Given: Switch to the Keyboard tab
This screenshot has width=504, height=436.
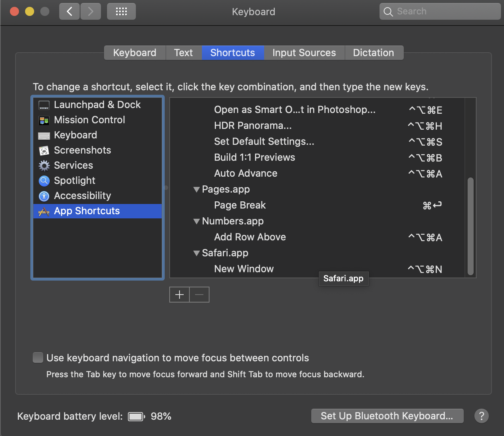Looking at the screenshot, I should pos(135,53).
